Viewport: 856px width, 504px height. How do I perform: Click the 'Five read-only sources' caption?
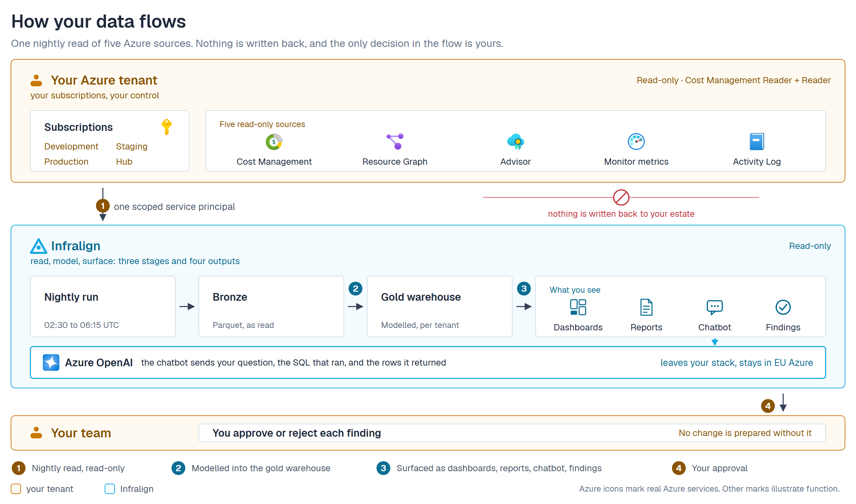[x=262, y=124]
